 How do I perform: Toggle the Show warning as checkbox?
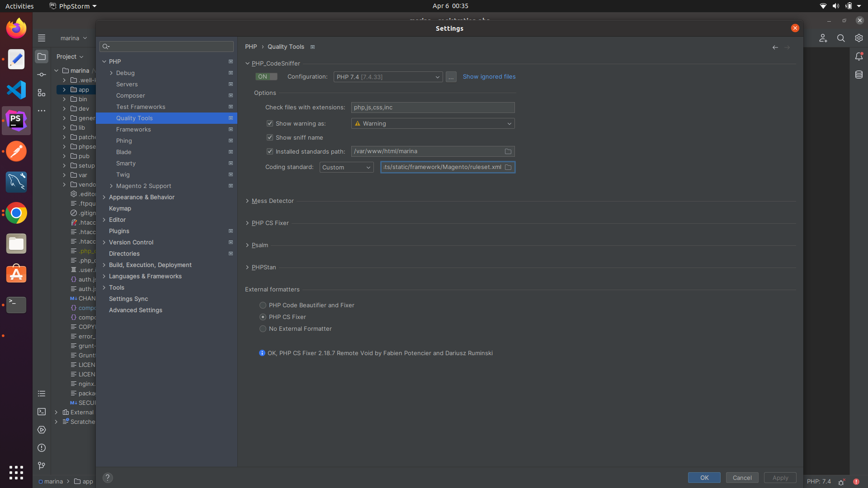pyautogui.click(x=270, y=123)
